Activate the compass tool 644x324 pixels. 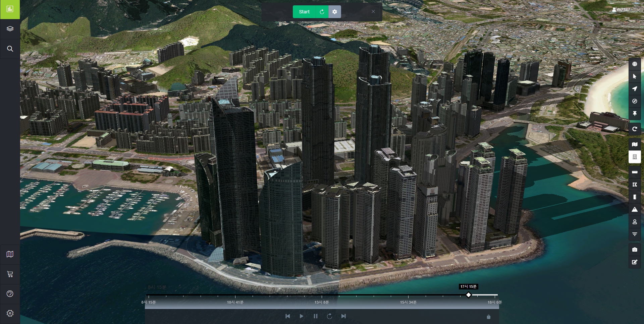pyautogui.click(x=635, y=101)
